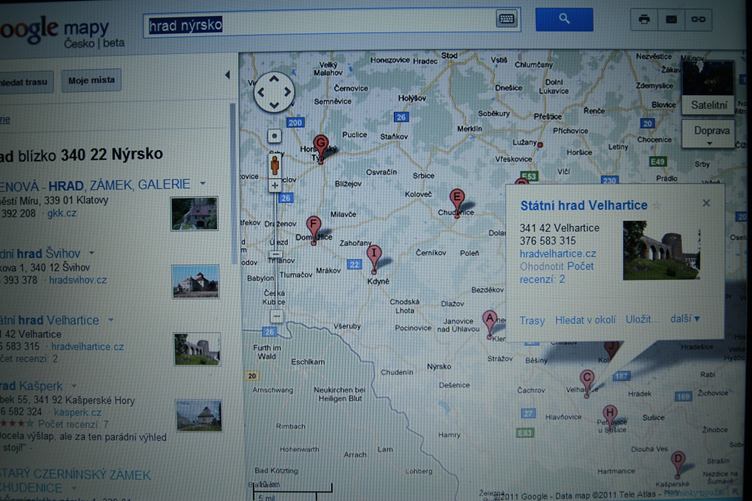Zoom in with the plus button
Screen dimensions: 752x501
275,185
